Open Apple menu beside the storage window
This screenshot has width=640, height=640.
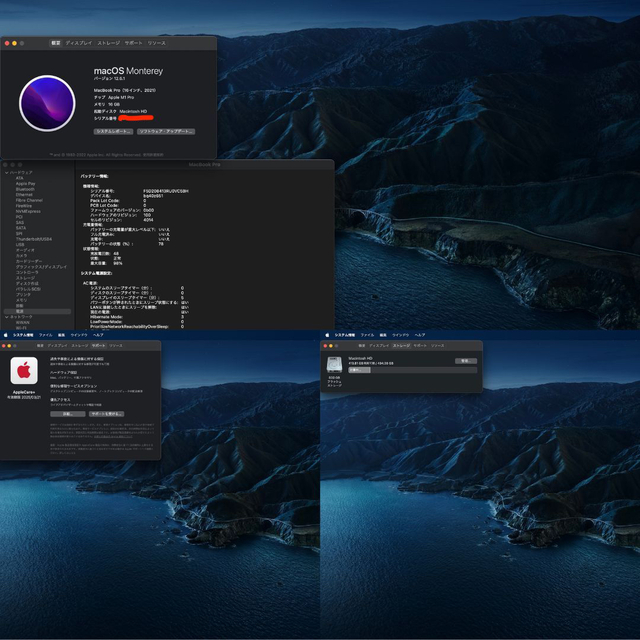[x=327, y=335]
